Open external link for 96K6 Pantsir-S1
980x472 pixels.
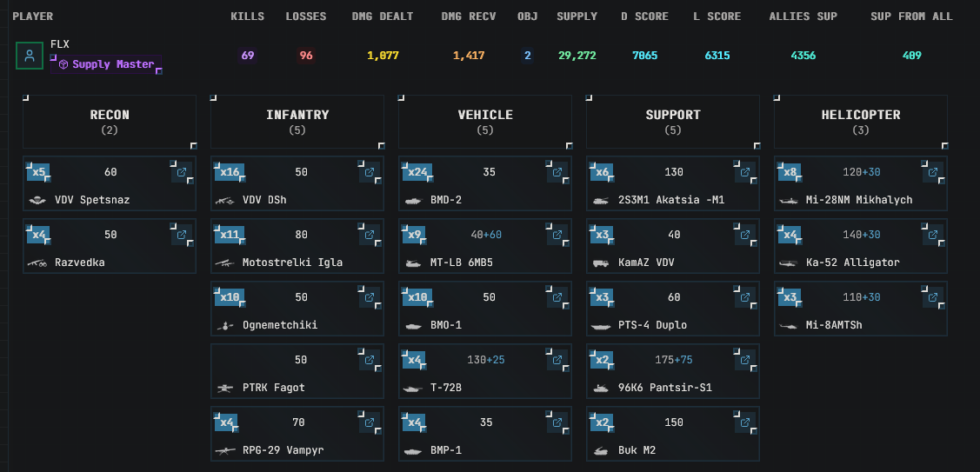pos(745,360)
